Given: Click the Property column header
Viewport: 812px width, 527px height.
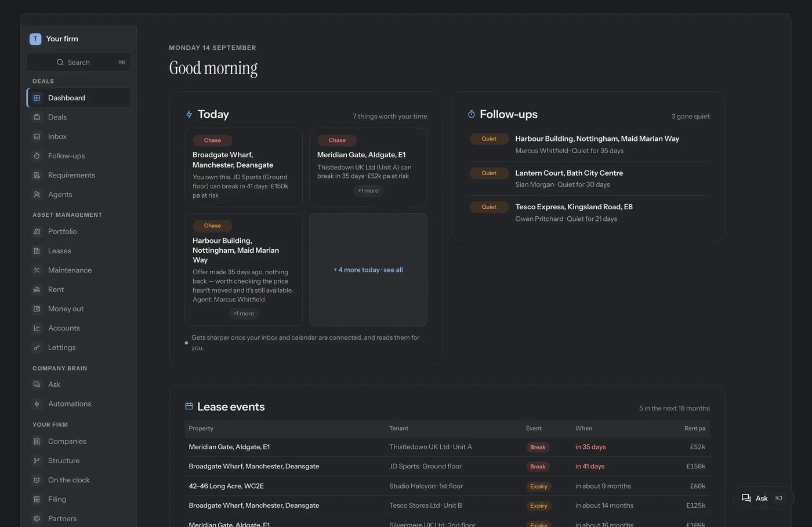Looking at the screenshot, I should click(x=201, y=428).
